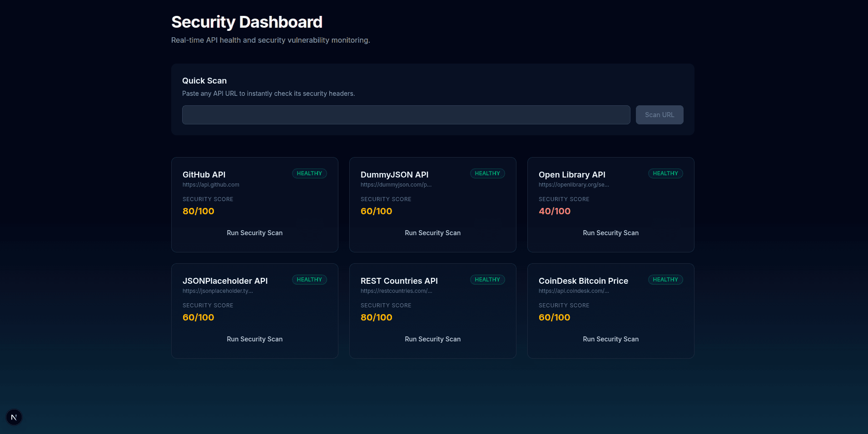Run Security Scan on CoinDesk Bitcoin Price
868x434 pixels.
tap(610, 339)
